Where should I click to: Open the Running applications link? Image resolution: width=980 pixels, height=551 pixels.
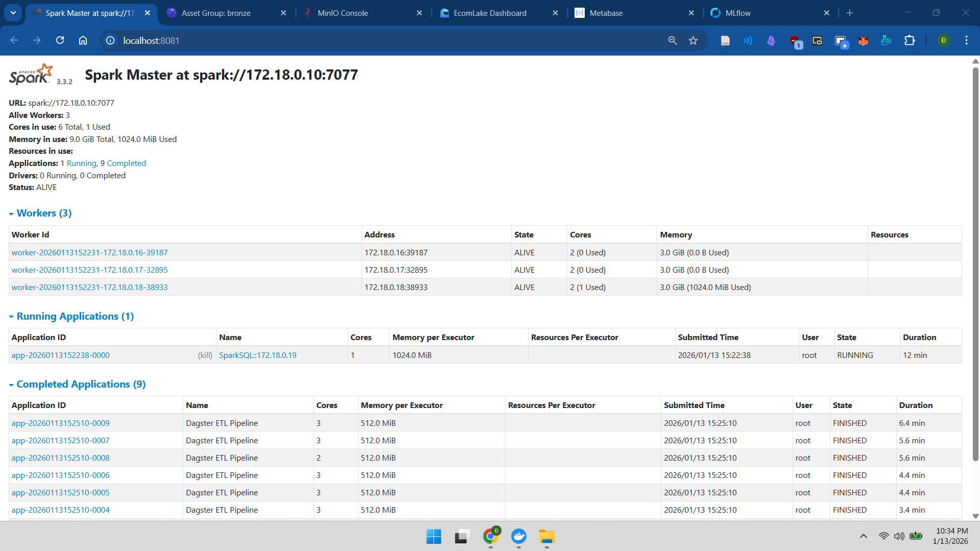tap(82, 163)
